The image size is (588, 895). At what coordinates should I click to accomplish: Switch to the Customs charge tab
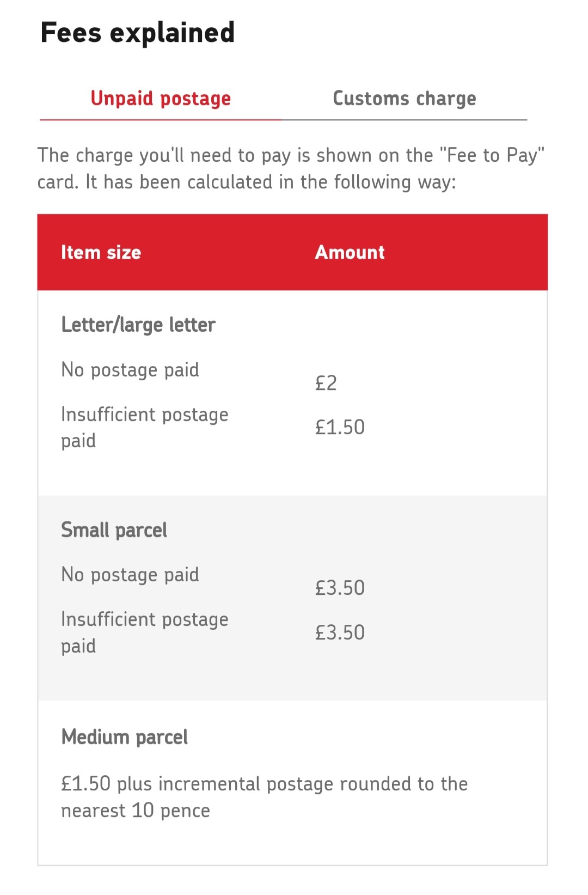(x=405, y=99)
